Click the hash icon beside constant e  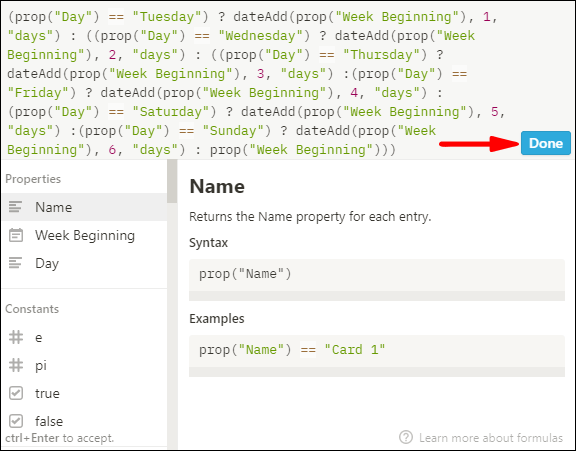16,337
